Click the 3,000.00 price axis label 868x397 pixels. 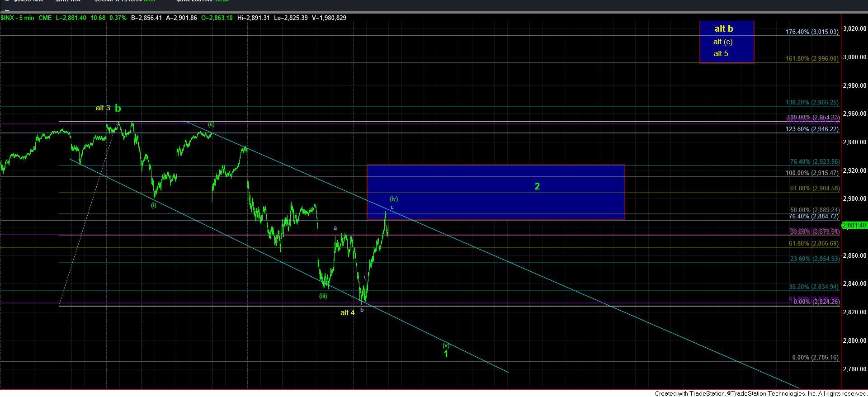tap(854, 57)
